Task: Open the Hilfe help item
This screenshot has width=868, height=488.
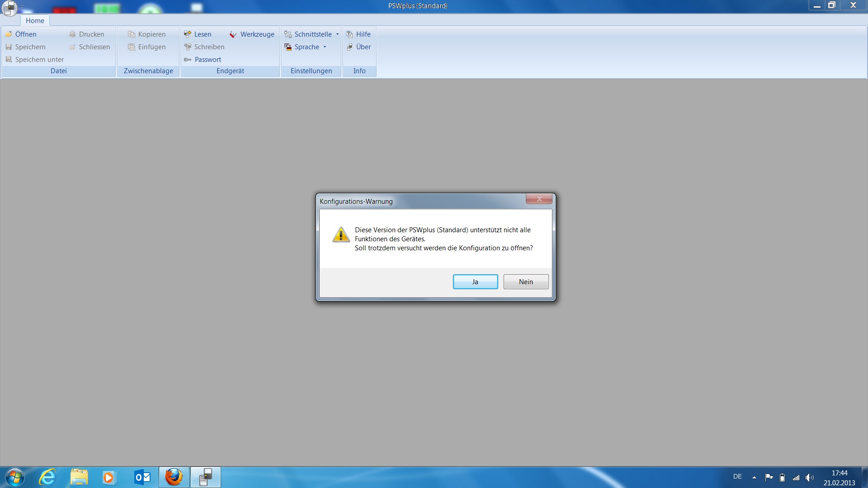Action: (359, 34)
